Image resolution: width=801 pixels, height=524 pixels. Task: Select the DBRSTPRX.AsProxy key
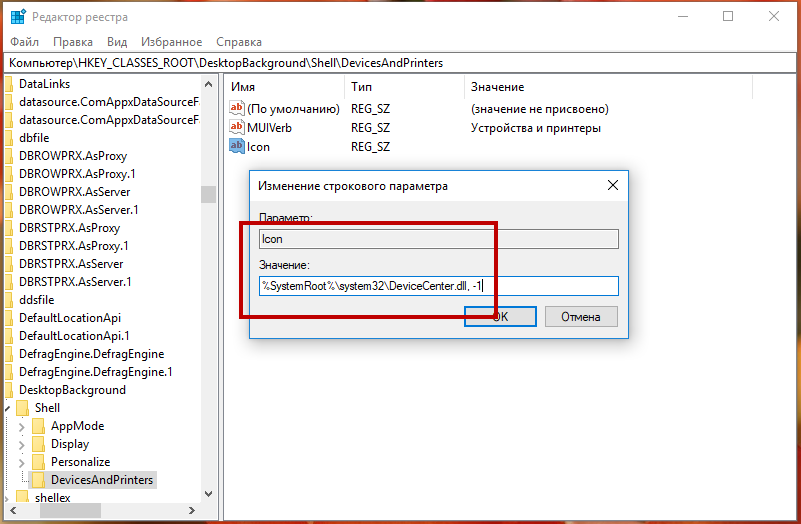click(69, 228)
